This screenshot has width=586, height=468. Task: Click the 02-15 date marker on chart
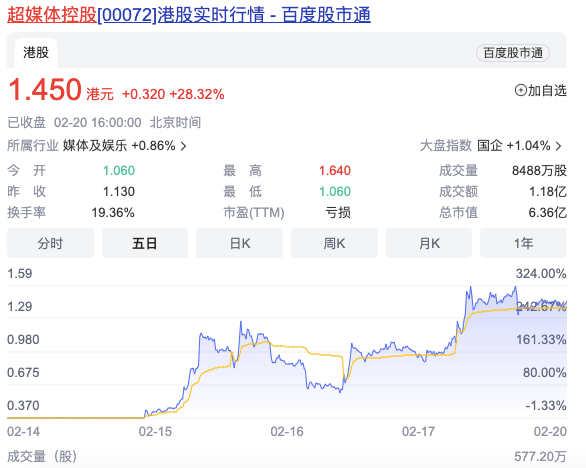tap(155, 432)
